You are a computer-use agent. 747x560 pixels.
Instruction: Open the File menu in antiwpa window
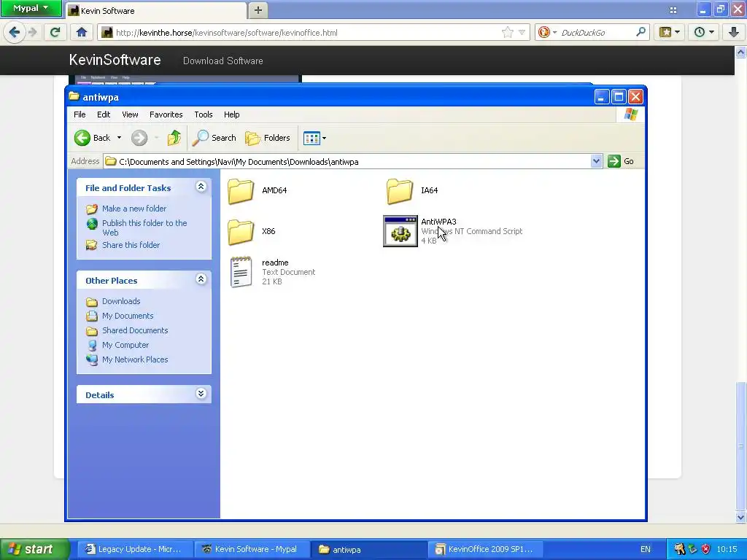[x=80, y=114]
